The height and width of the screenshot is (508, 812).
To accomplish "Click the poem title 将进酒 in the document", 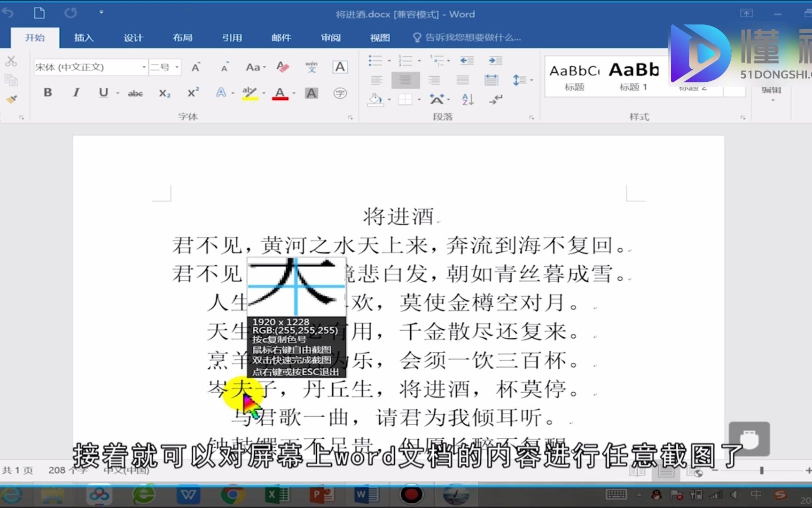I will (398, 217).
